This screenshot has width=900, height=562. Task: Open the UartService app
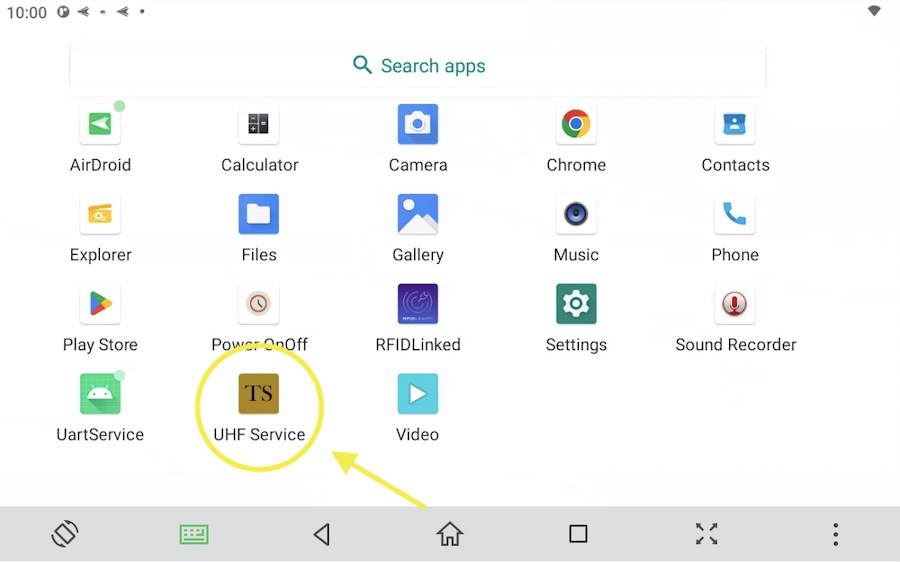point(100,394)
